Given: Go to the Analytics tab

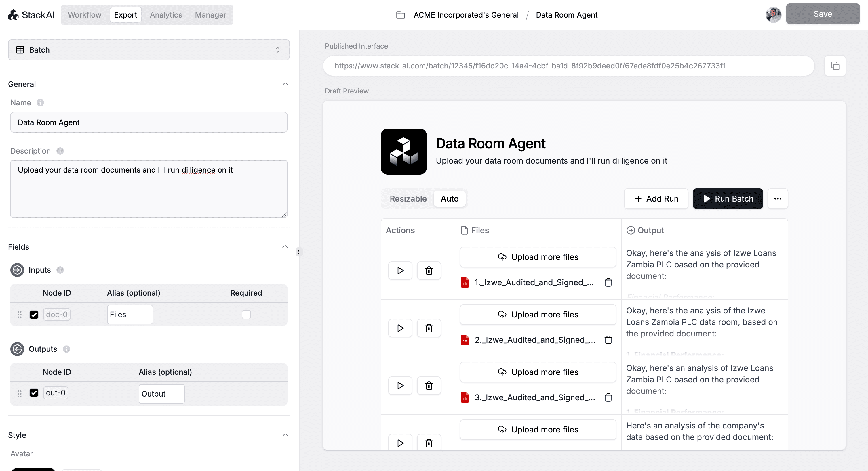Looking at the screenshot, I should click(x=166, y=15).
